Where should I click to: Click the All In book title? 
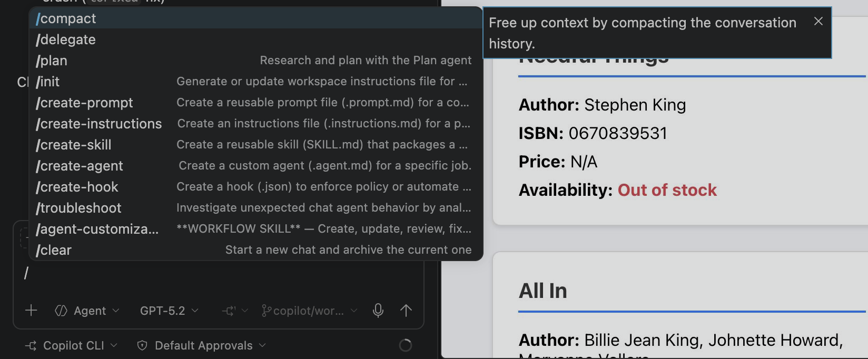(x=542, y=291)
